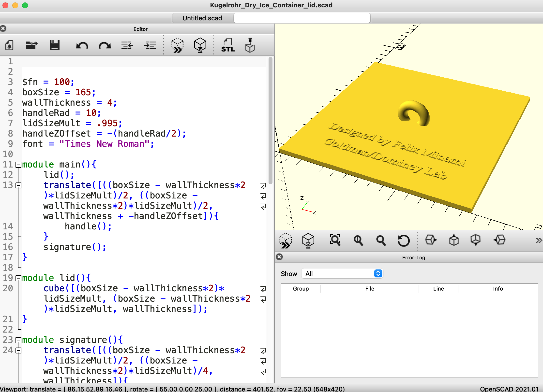
Task: Click the View All icon below the viewport
Action: (335, 240)
